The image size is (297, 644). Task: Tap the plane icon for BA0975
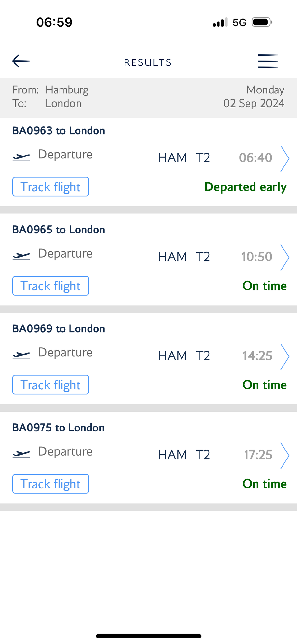(21, 454)
